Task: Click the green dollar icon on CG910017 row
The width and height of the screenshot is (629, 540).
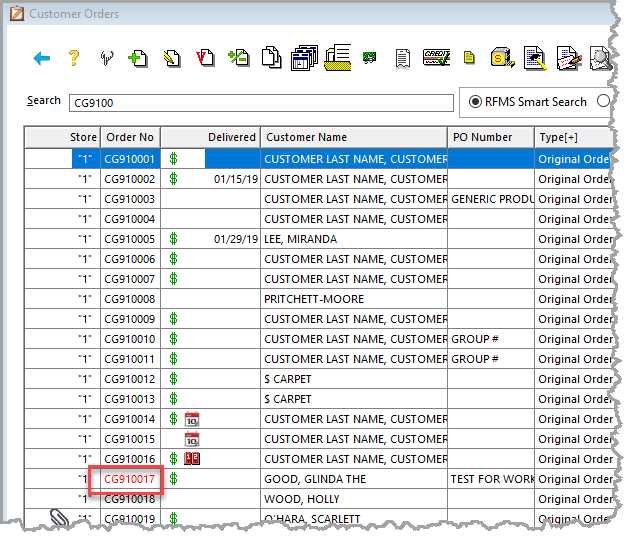Action: (x=173, y=479)
